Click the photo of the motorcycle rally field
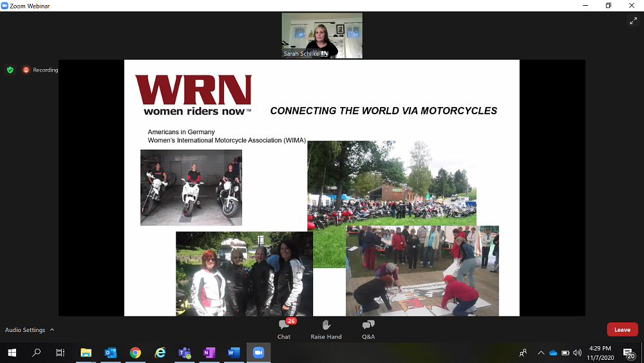Image resolution: width=644 pixels, height=363 pixels. (392, 184)
